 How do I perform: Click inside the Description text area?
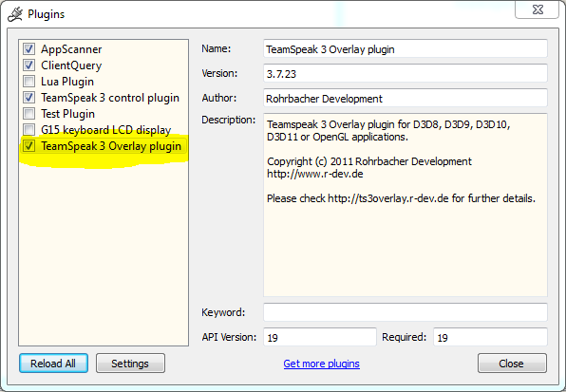point(406,205)
